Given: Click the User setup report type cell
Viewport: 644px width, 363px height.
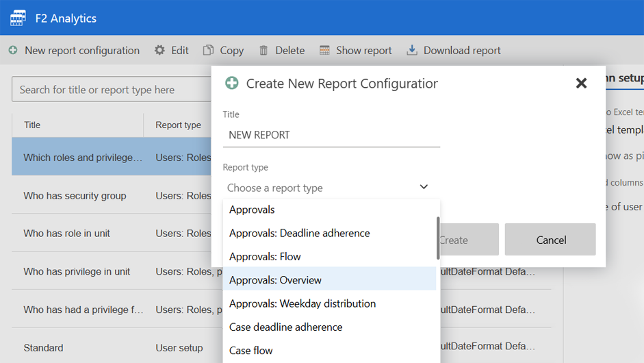Looking at the screenshot, I should [x=179, y=348].
